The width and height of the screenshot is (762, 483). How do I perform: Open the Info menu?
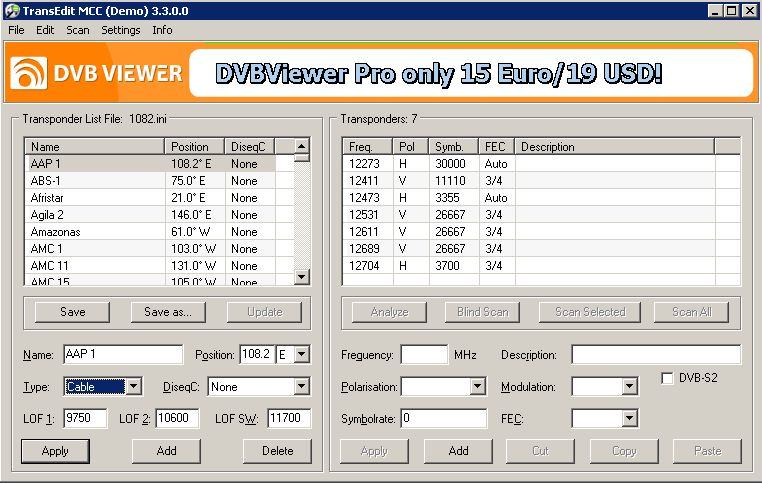pos(162,30)
